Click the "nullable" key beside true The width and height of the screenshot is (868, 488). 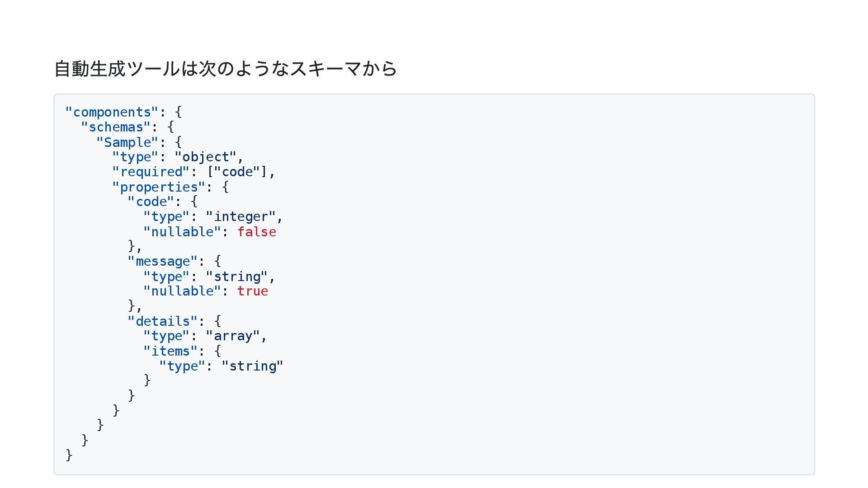pos(182,291)
